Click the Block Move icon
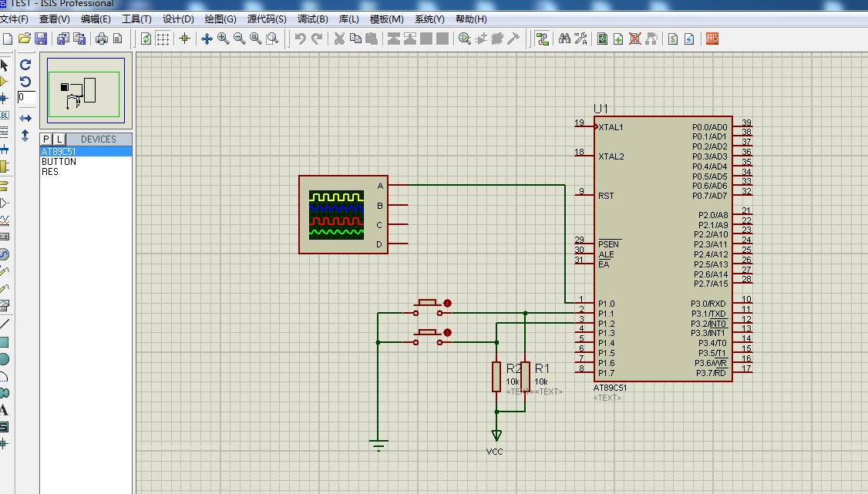 409,39
